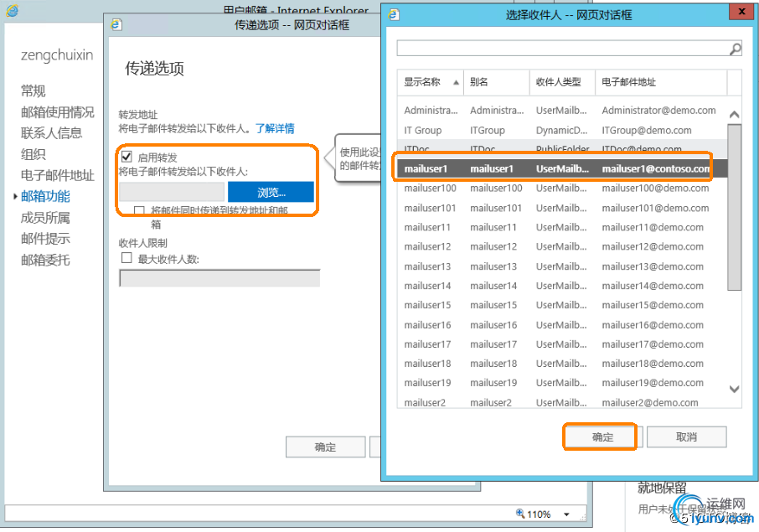This screenshot has width=759, height=532.
Task: Click the IE icon in 传递选项 dialog title
Action: pyautogui.click(x=116, y=24)
